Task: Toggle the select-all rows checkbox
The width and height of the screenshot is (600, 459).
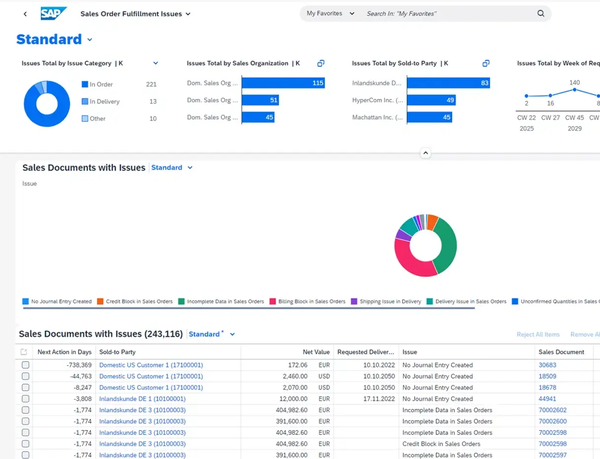Action: click(24, 352)
